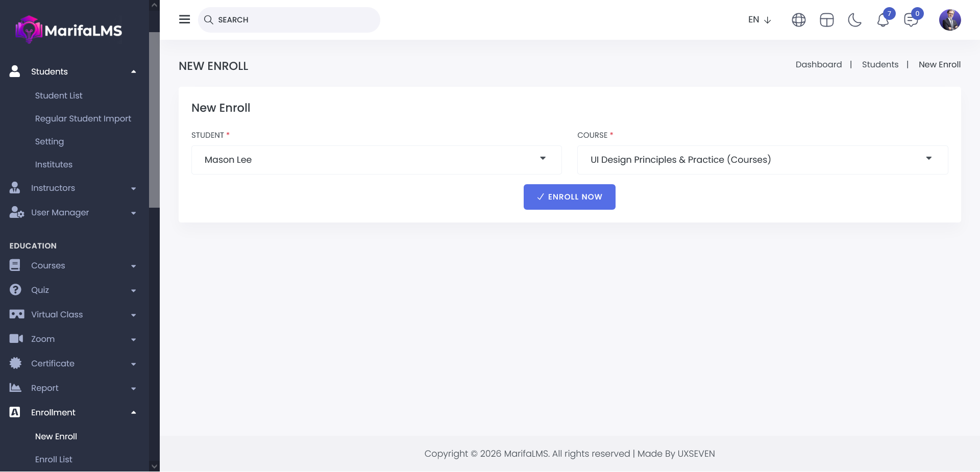
Task: Click the user profile avatar
Action: [949, 20]
